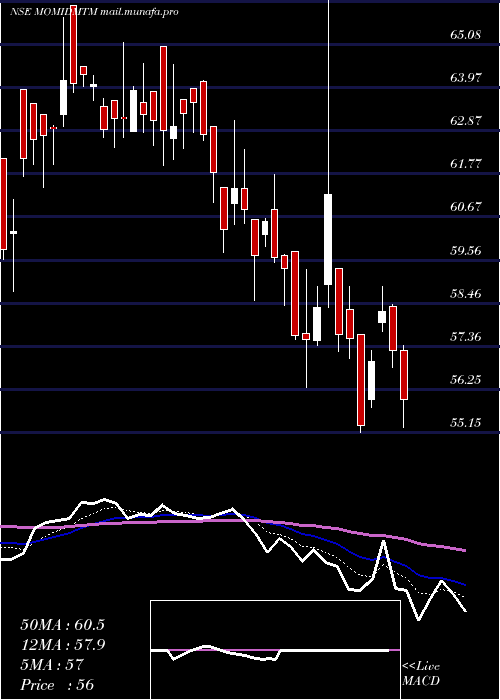This screenshot has height=700, width=500.
Task: Click the 57.36 price axis label
Action: pyautogui.click(x=466, y=336)
